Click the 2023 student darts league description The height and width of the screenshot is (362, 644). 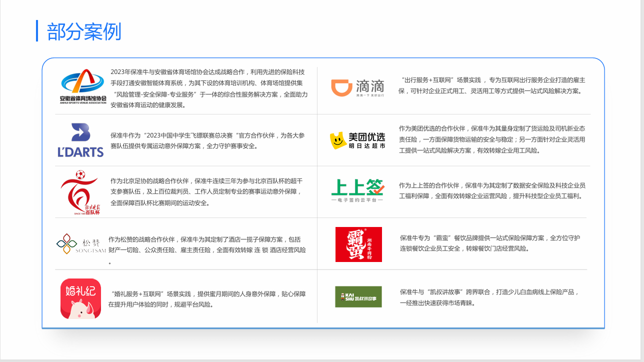tap(207, 140)
